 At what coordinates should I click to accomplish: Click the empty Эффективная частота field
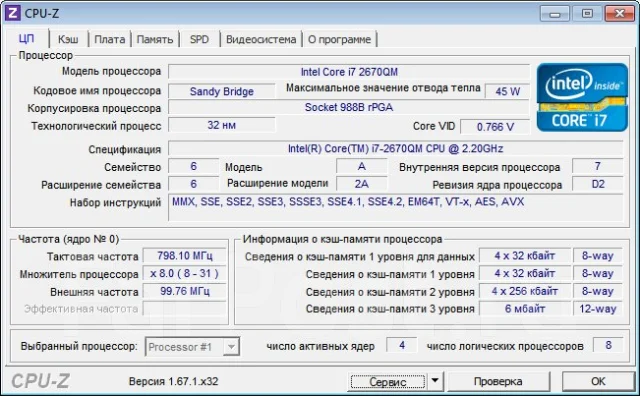tap(184, 309)
